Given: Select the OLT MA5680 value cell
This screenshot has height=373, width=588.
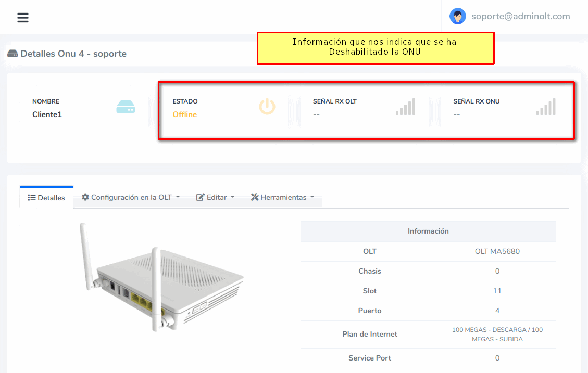Looking at the screenshot, I should 497,251.
